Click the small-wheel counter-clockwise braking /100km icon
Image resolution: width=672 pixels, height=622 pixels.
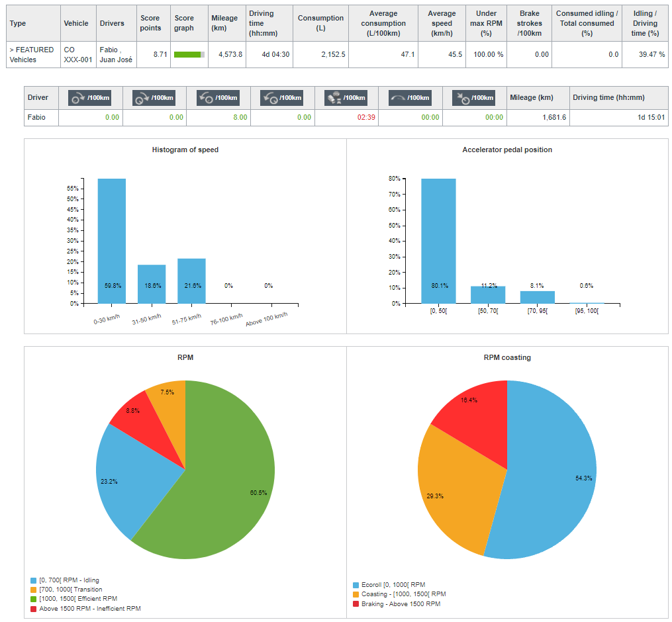[218, 98]
